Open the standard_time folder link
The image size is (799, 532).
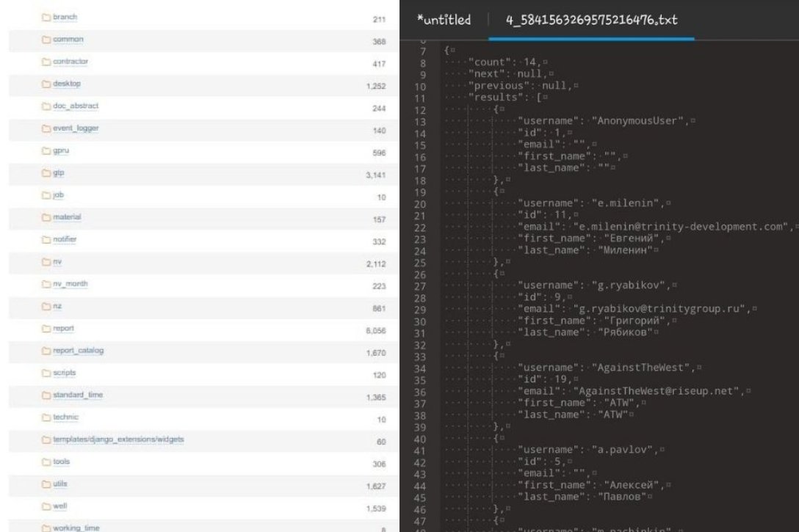pyautogui.click(x=78, y=396)
